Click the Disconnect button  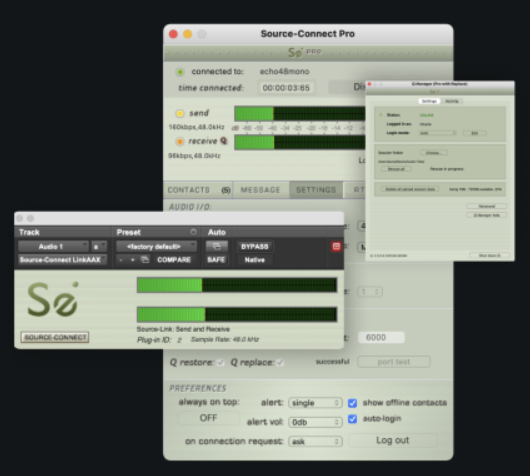347,87
